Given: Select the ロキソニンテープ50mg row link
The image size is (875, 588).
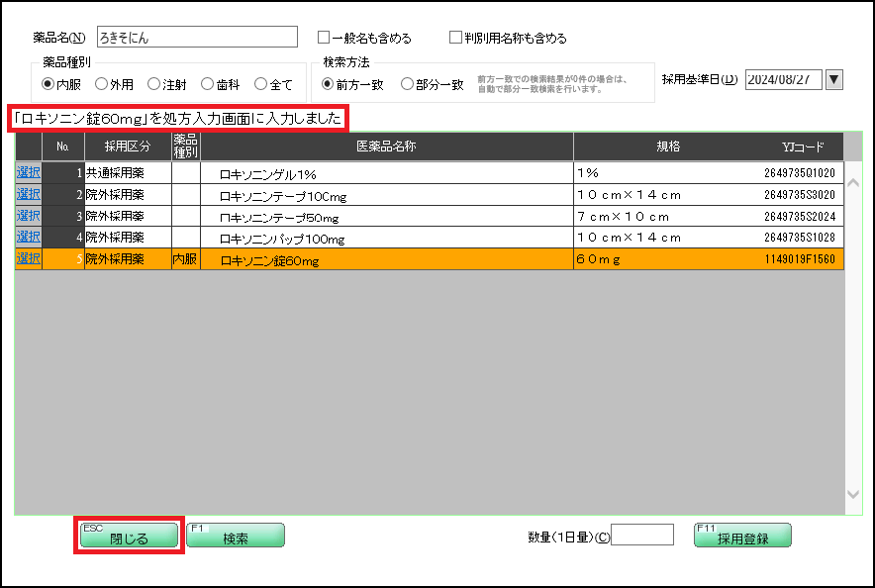Looking at the screenshot, I should (x=28, y=215).
